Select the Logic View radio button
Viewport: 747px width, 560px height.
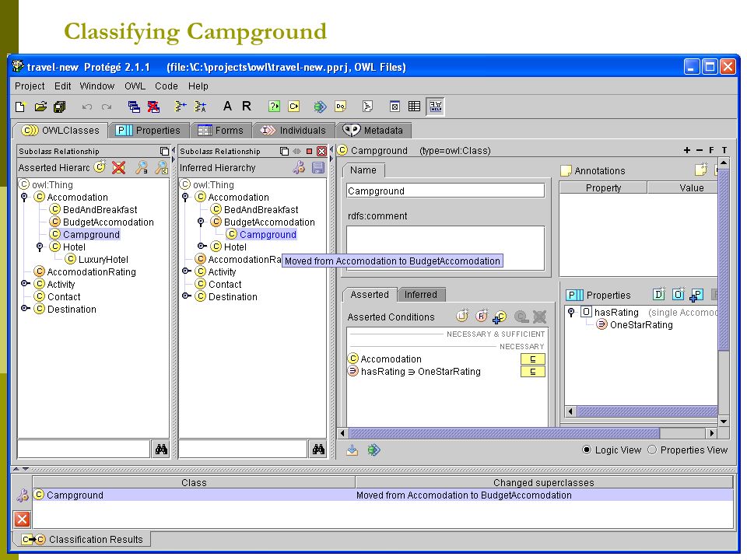(x=587, y=450)
